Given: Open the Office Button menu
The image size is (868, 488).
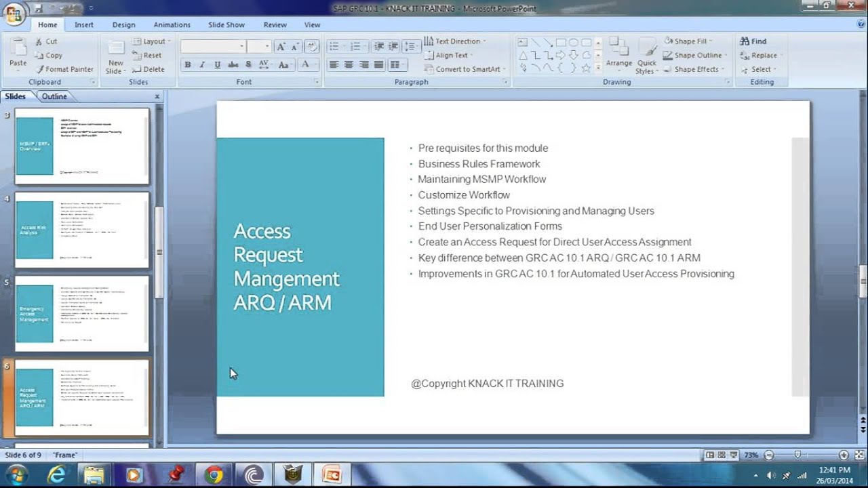Looking at the screenshot, I should pos(14,12).
